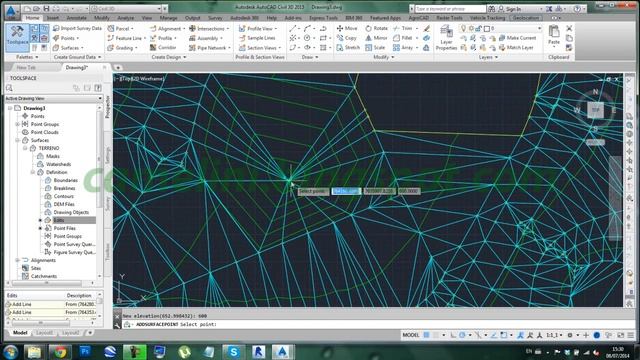Click the Windows Start button
The height and width of the screenshot is (360, 640).
tap(10, 352)
